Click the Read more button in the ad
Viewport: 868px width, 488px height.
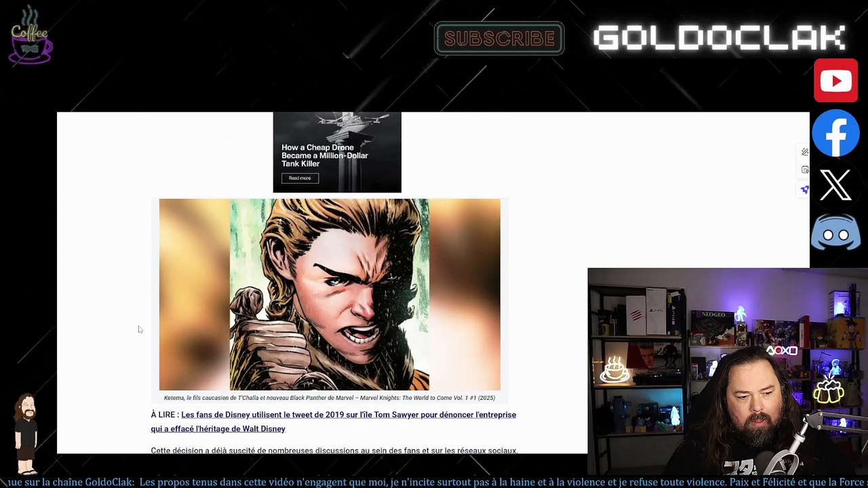coord(300,178)
